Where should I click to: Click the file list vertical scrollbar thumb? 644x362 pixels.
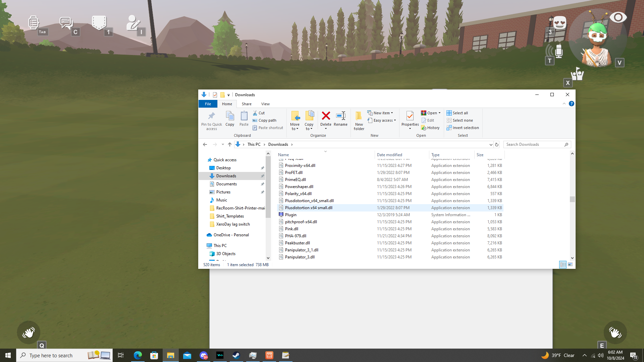572,199
